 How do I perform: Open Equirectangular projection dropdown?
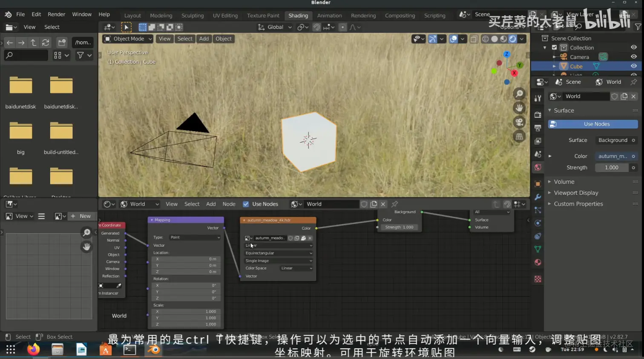click(x=279, y=253)
